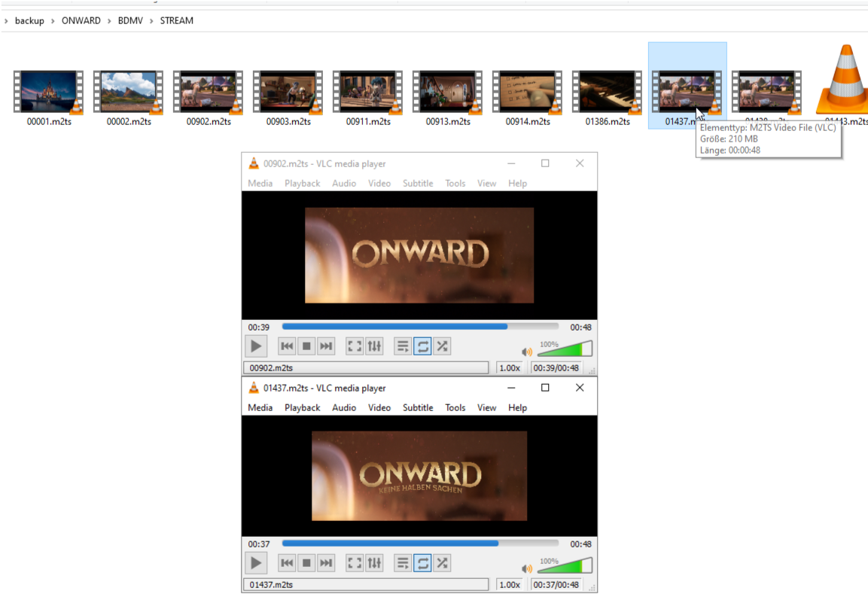Click the 00:37/00:48 time display in status bar

tap(556, 584)
